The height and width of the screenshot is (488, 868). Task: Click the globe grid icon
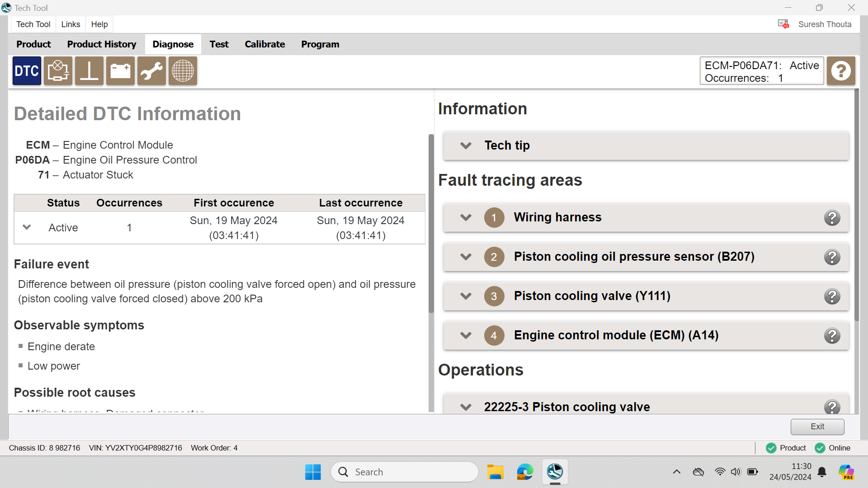click(x=183, y=71)
